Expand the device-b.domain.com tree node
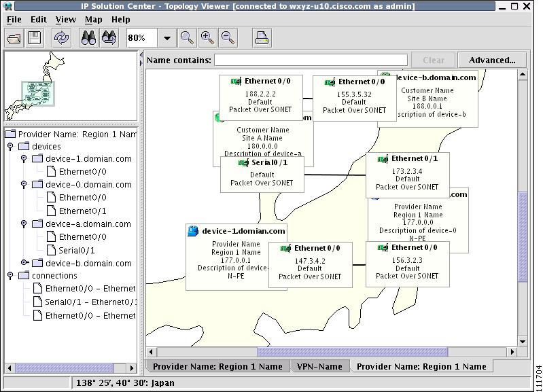Viewport: 543px width, 392px height. click(24, 263)
